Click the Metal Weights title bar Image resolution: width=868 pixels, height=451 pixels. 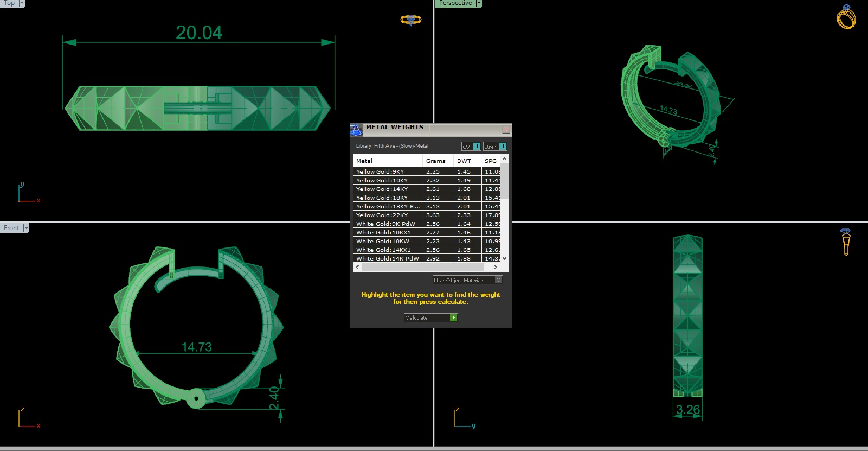coord(431,130)
